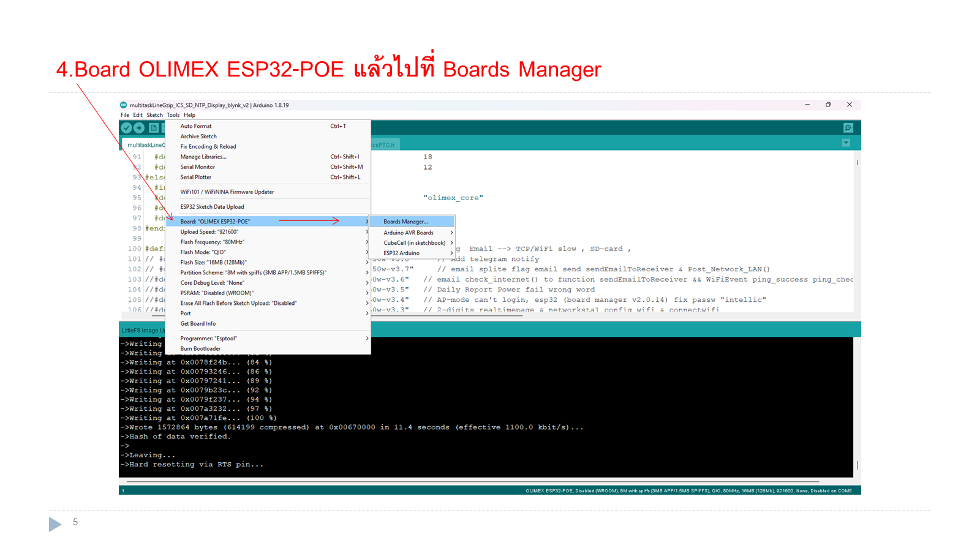Click the line number 100 in the gutter
Image resolution: width=980 pixels, height=551 pixels.
coord(135,249)
